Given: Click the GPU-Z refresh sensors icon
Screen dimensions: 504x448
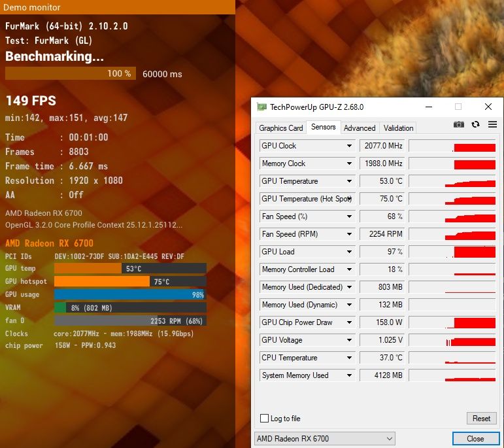Looking at the screenshot, I should (x=475, y=124).
